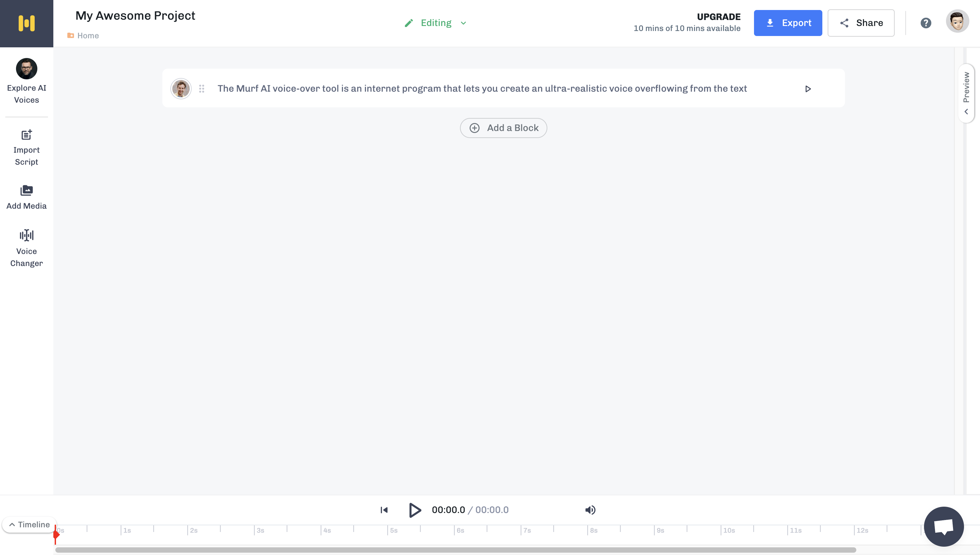Open the user profile avatar menu
Viewport: 980px width, 560px height.
coord(957,22)
